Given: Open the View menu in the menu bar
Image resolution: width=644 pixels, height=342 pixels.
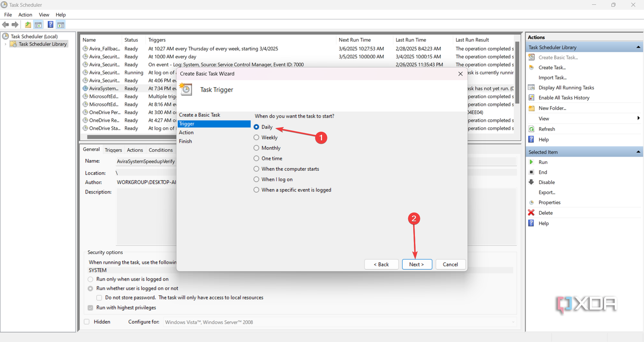Looking at the screenshot, I should [x=44, y=15].
